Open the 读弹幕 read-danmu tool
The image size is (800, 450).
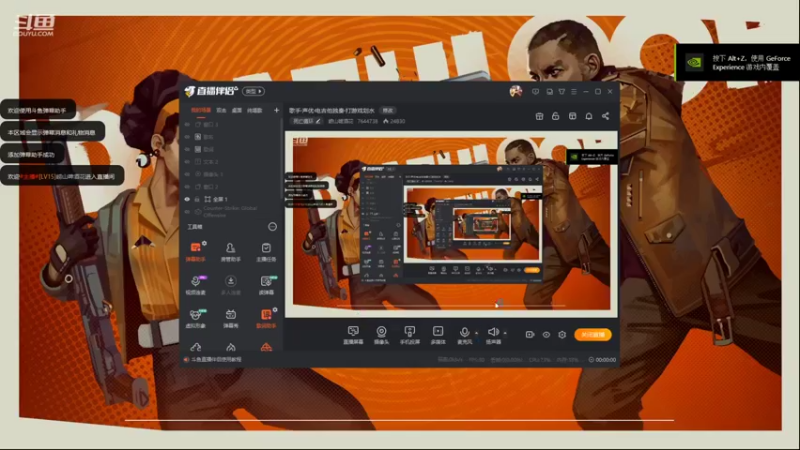pos(266,285)
